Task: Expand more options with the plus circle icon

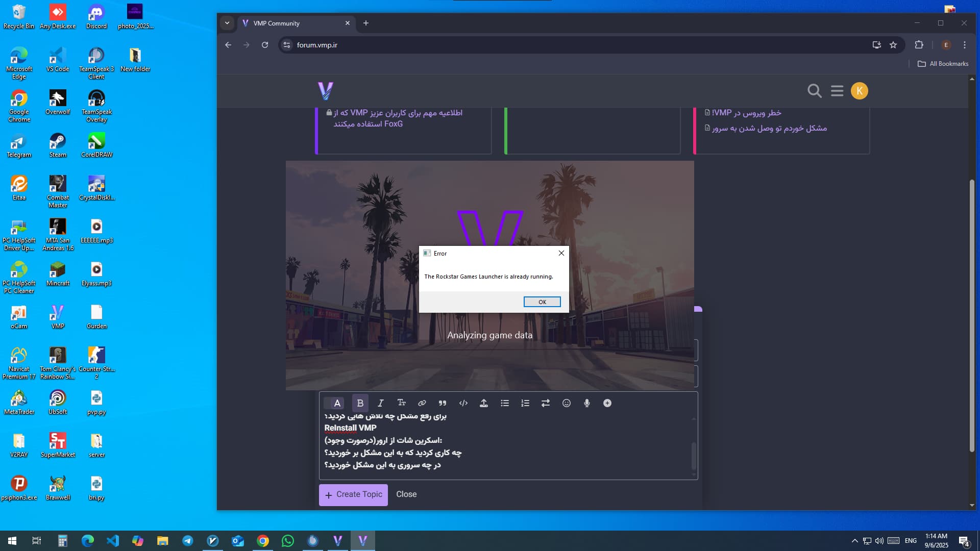Action: 607,403
